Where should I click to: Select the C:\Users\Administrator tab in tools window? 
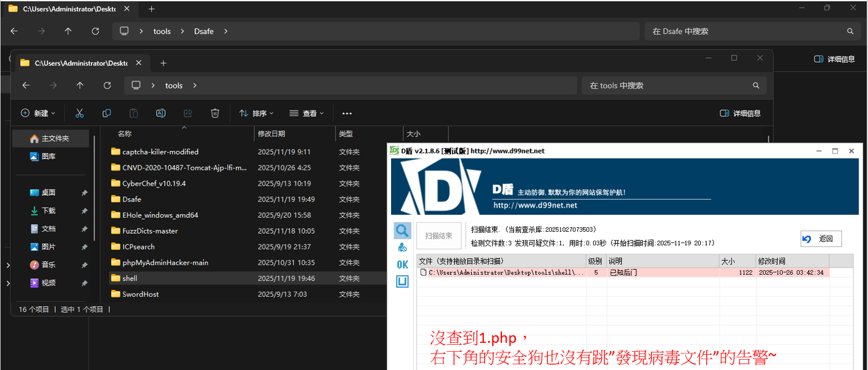pos(81,63)
